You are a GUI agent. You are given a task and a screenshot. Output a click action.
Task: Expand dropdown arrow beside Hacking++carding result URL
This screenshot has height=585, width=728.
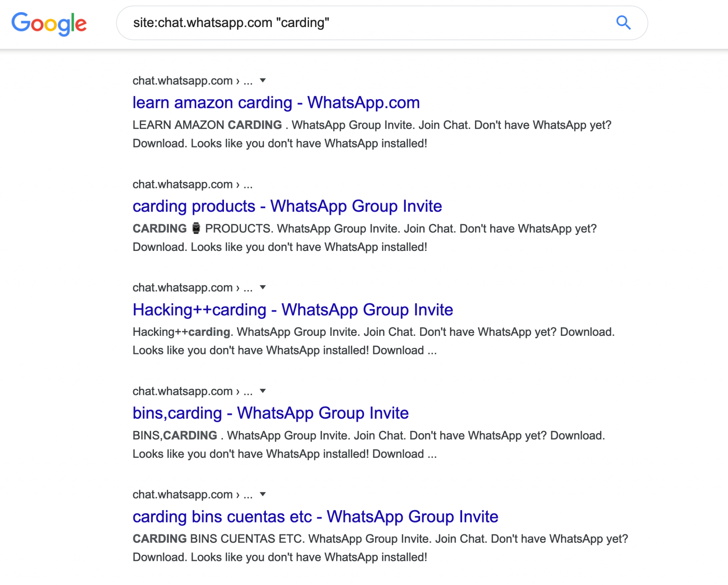(263, 287)
